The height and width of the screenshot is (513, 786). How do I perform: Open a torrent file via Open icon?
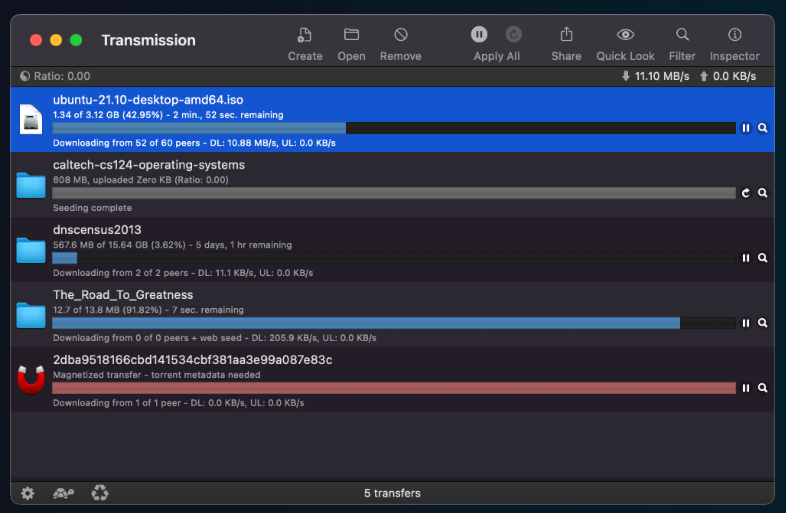(351, 35)
